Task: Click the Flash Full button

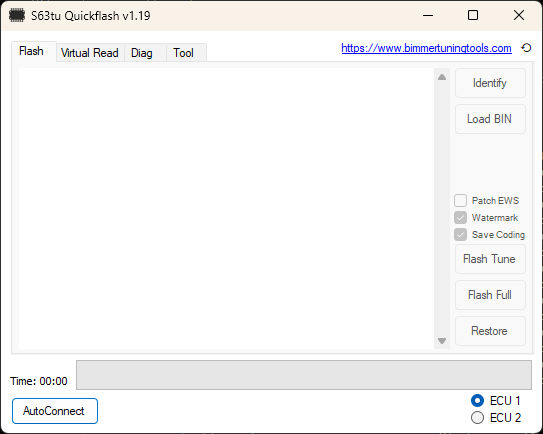Action: click(x=490, y=295)
